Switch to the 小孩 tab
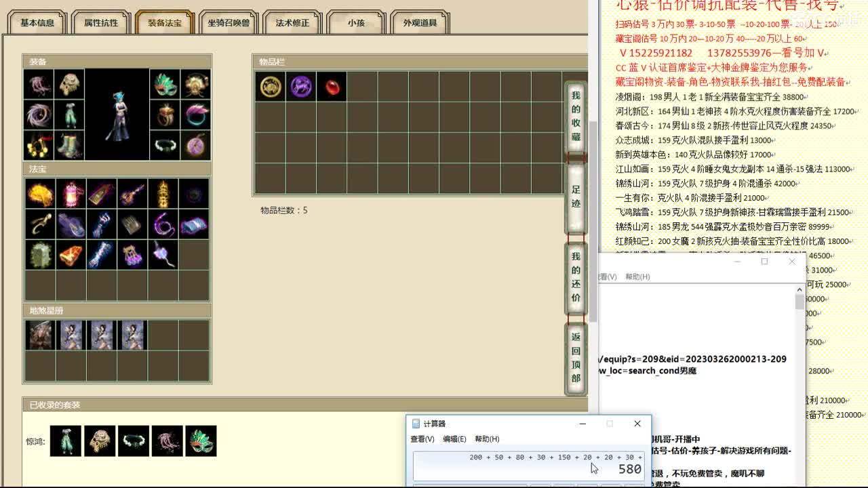This screenshot has width=868, height=488. pyautogui.click(x=356, y=22)
